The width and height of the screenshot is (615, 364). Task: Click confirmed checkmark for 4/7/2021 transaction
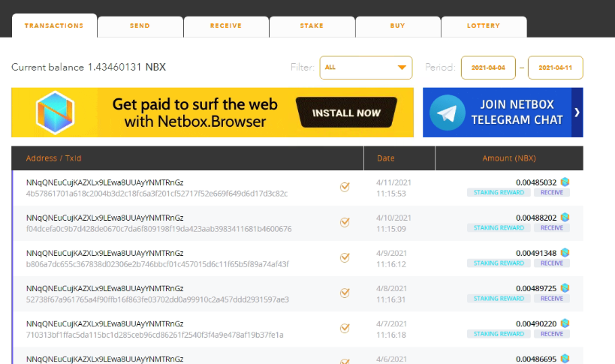(345, 328)
